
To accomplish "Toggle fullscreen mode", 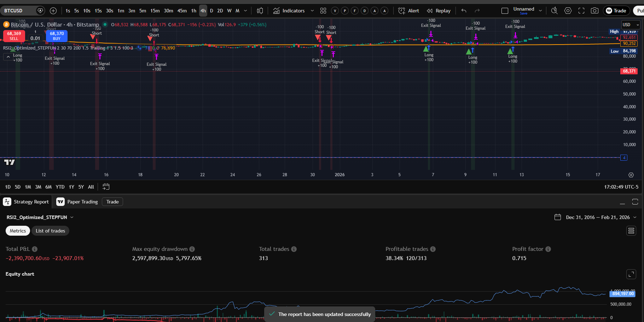I will [x=581, y=11].
